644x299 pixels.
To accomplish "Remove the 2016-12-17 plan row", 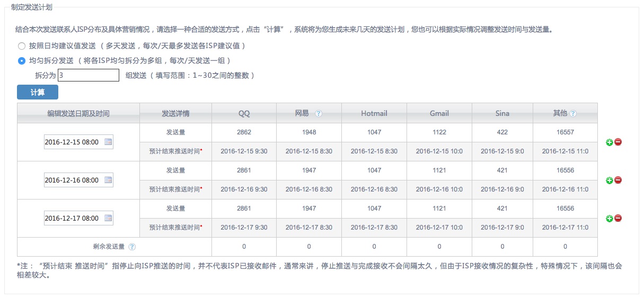I will 618,218.
